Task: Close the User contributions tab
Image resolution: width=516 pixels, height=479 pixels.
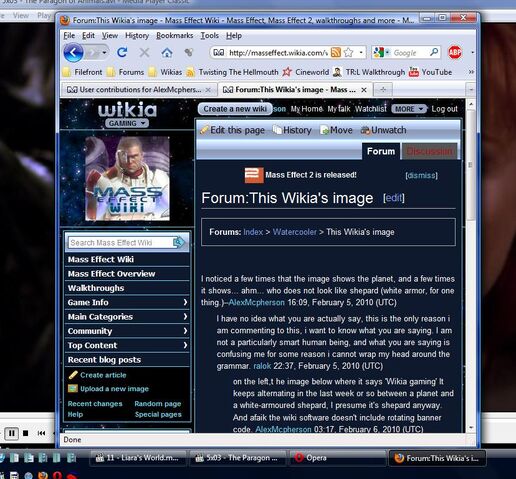Action: pyautogui.click(x=208, y=90)
